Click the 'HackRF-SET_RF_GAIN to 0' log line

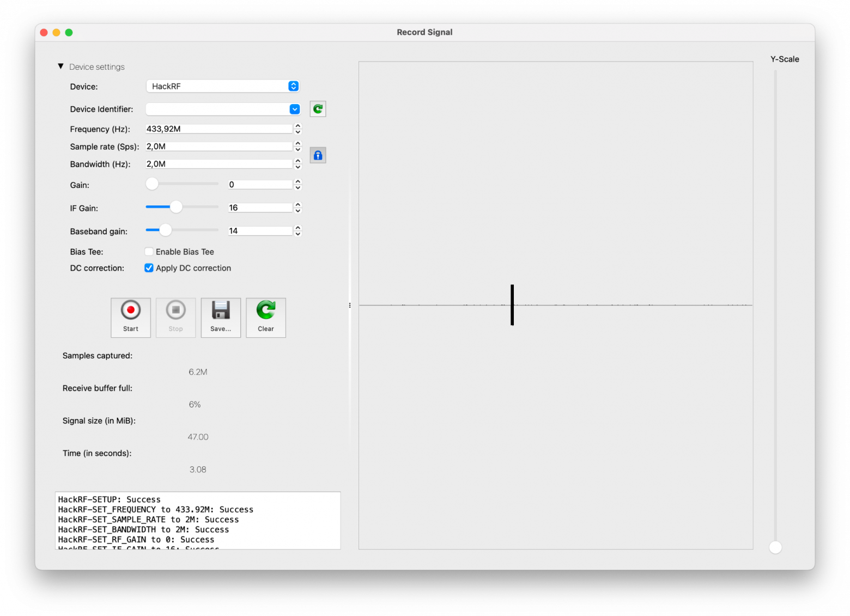point(136,540)
